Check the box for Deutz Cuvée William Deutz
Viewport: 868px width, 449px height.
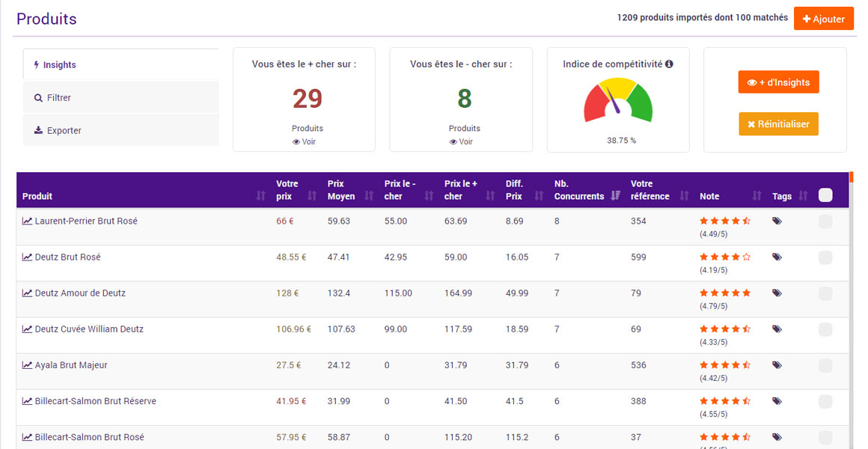coord(825,329)
